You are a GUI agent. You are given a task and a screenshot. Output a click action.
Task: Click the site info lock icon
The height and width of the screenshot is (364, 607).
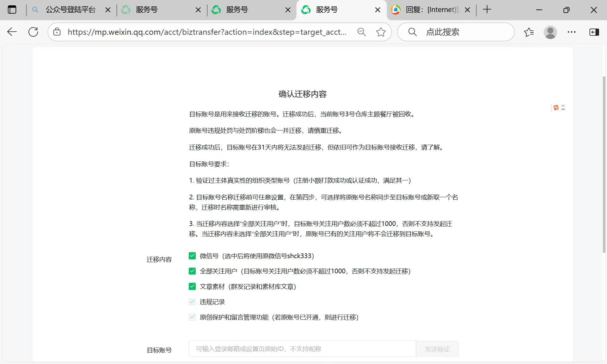point(57,32)
